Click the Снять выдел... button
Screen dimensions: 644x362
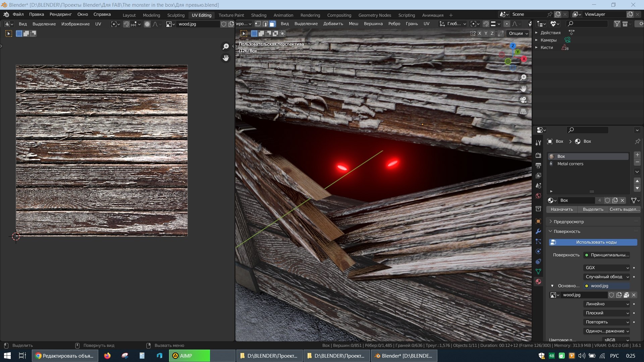click(x=625, y=209)
